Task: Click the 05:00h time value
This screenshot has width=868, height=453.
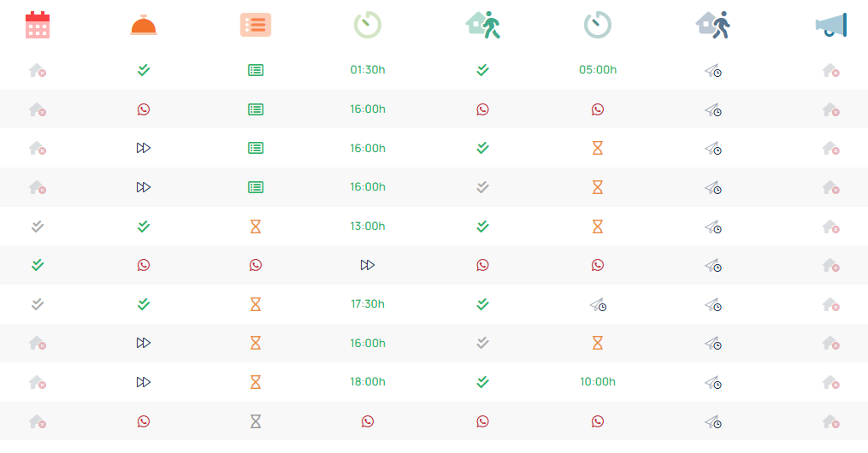Action: 597,70
